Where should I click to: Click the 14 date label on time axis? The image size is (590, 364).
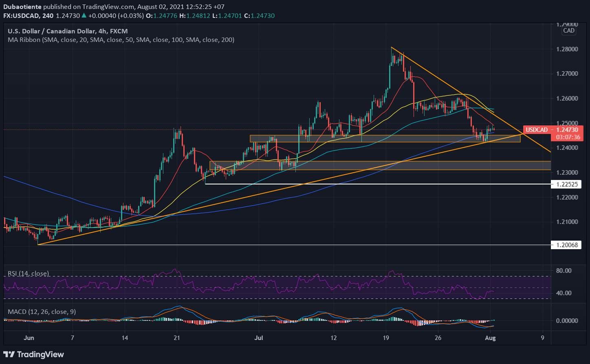[x=125, y=338]
